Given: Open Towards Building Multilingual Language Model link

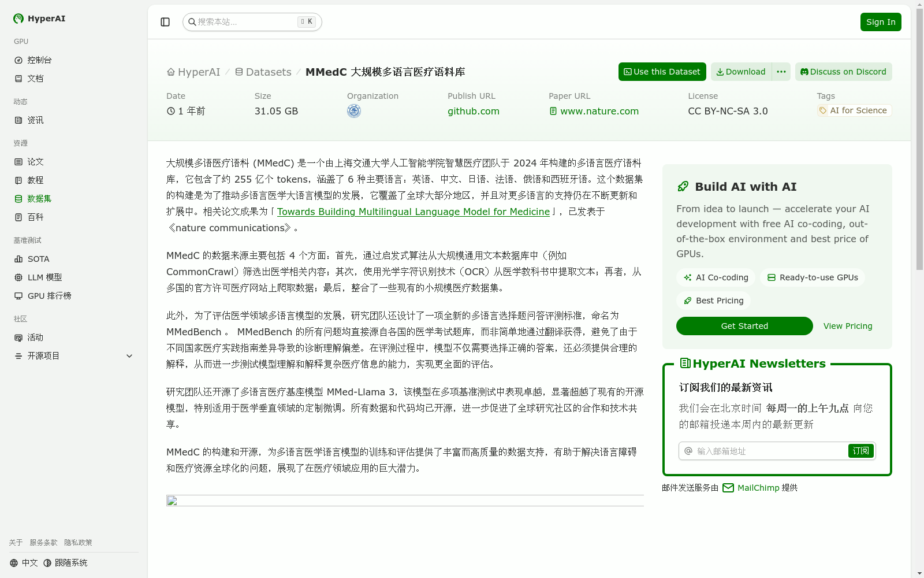Looking at the screenshot, I should 413,212.
